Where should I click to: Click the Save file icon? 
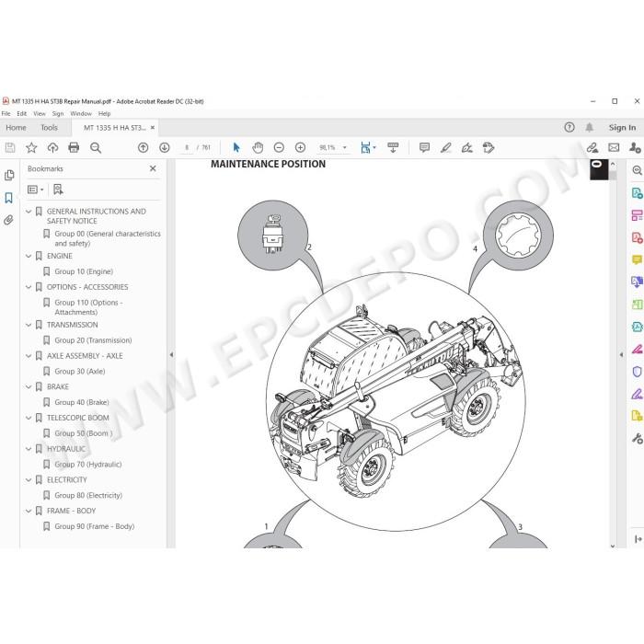pyautogui.click(x=10, y=147)
